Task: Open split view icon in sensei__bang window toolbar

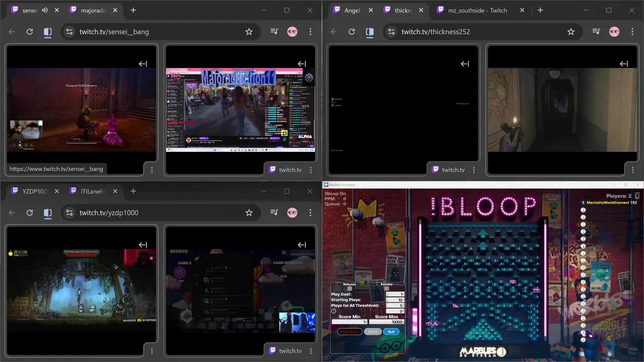Action: click(x=48, y=32)
